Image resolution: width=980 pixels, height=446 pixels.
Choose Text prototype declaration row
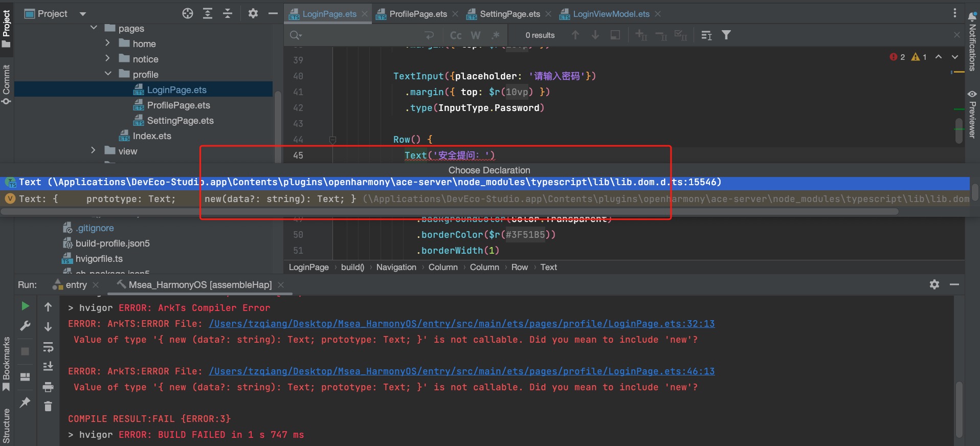tap(485, 199)
